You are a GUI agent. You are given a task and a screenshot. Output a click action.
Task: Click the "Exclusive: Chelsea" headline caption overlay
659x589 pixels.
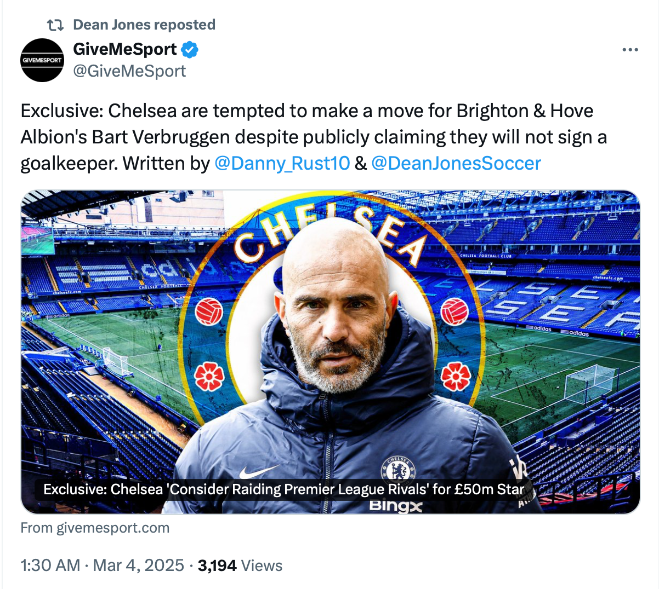click(282, 490)
